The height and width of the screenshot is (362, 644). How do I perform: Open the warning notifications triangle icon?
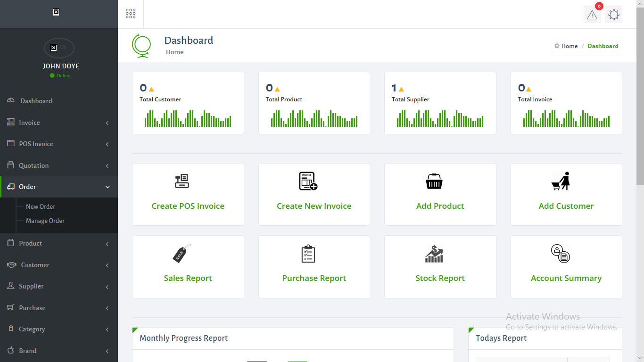tap(592, 15)
